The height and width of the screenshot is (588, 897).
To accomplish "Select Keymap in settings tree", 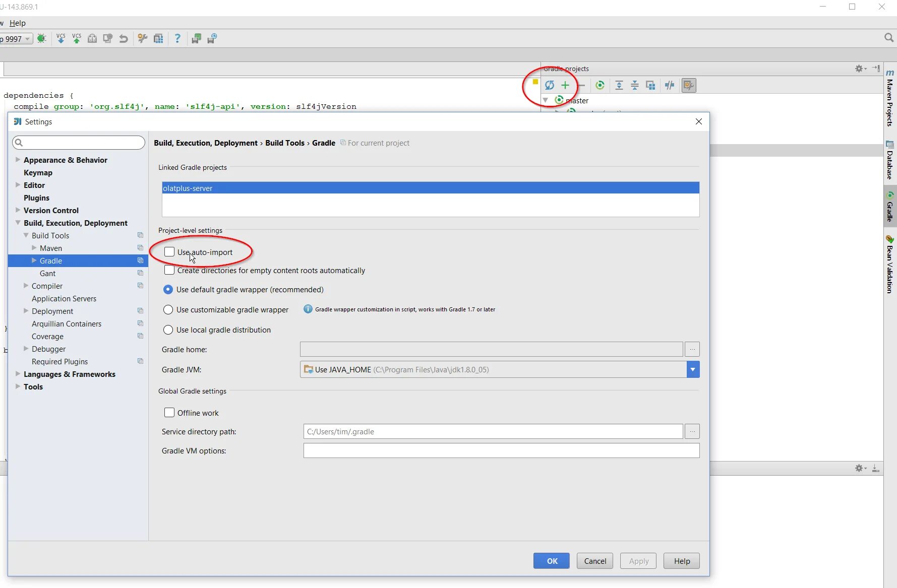I will click(38, 172).
